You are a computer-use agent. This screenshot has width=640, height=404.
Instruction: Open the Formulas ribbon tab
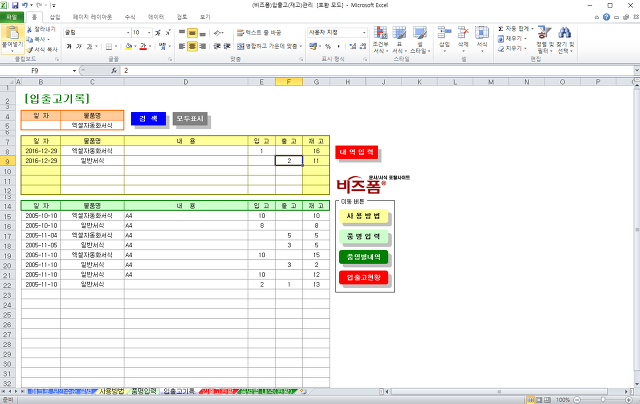pyautogui.click(x=130, y=17)
